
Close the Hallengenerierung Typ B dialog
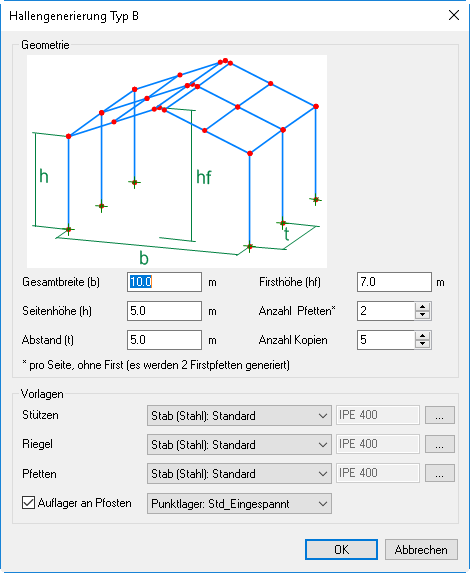tap(454, 15)
